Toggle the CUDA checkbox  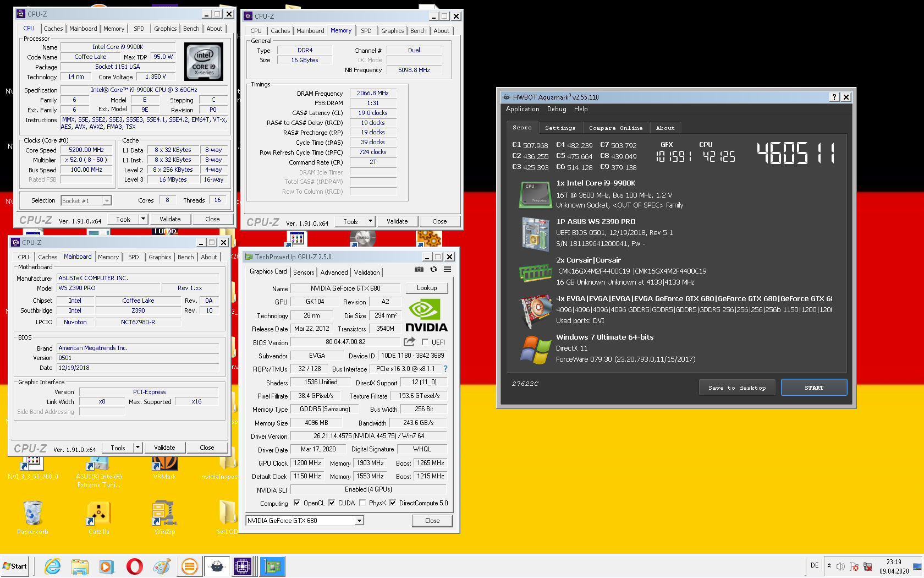[x=332, y=503]
